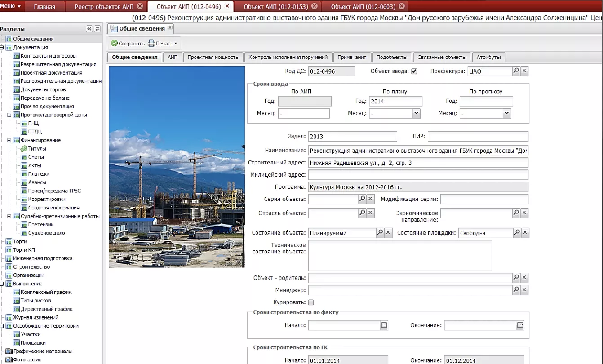Image resolution: width=603 pixels, height=364 pixels.
Task: Clear the Состояние площадки field
Action: [524, 233]
